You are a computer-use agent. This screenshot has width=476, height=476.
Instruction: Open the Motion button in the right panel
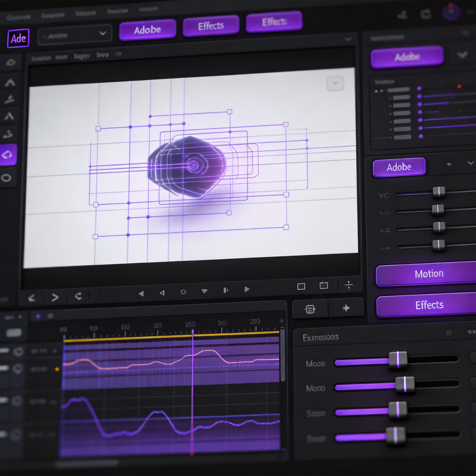click(426, 274)
